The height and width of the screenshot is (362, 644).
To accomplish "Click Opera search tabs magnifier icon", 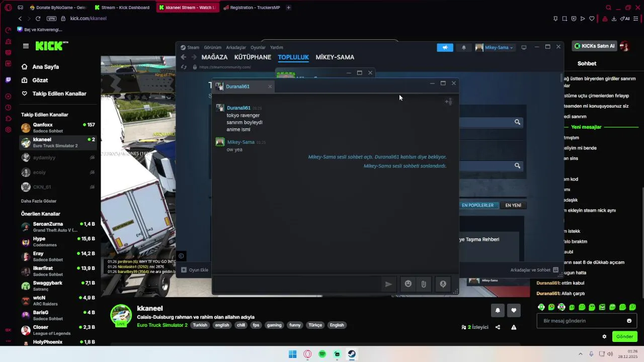I will [608, 8].
